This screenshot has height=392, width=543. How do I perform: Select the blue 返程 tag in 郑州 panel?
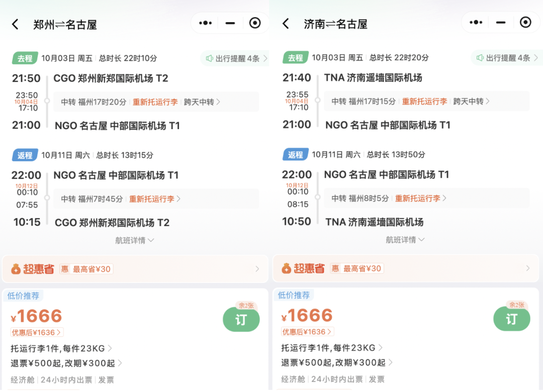(x=25, y=155)
